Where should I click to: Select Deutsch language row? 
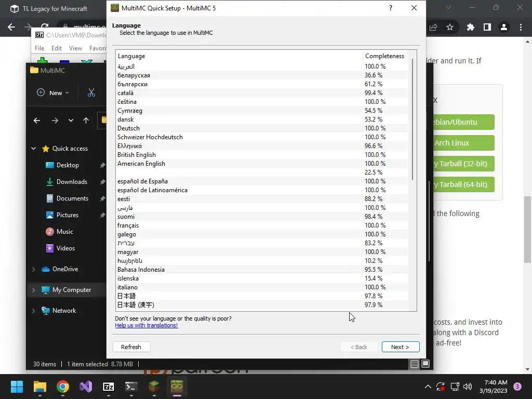[x=262, y=128]
